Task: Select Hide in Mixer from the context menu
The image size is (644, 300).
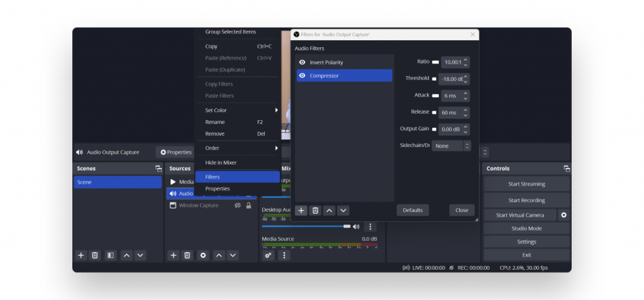Action: [x=238, y=162]
